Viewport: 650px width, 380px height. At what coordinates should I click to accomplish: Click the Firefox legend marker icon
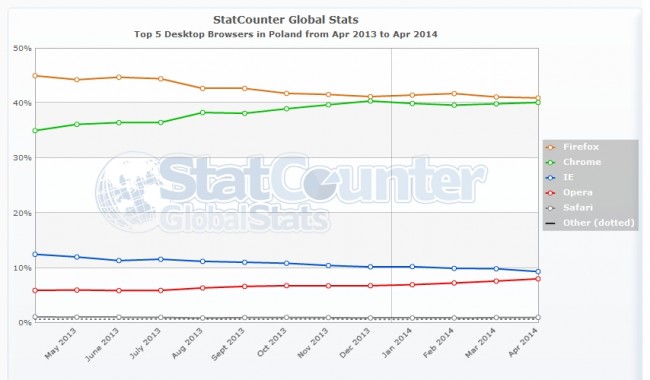[x=551, y=148]
